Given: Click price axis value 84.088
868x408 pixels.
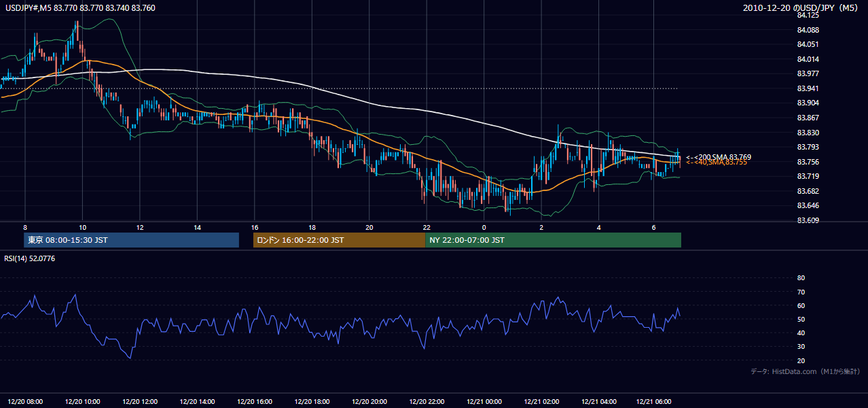Looking at the screenshot, I should click(807, 30).
